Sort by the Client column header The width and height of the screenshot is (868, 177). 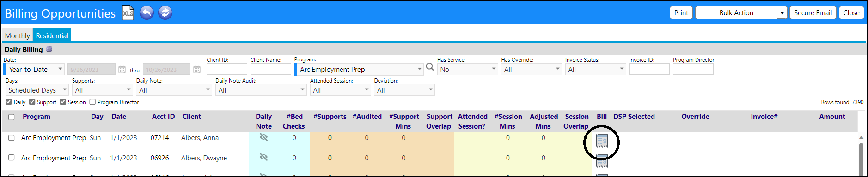pyautogui.click(x=192, y=117)
